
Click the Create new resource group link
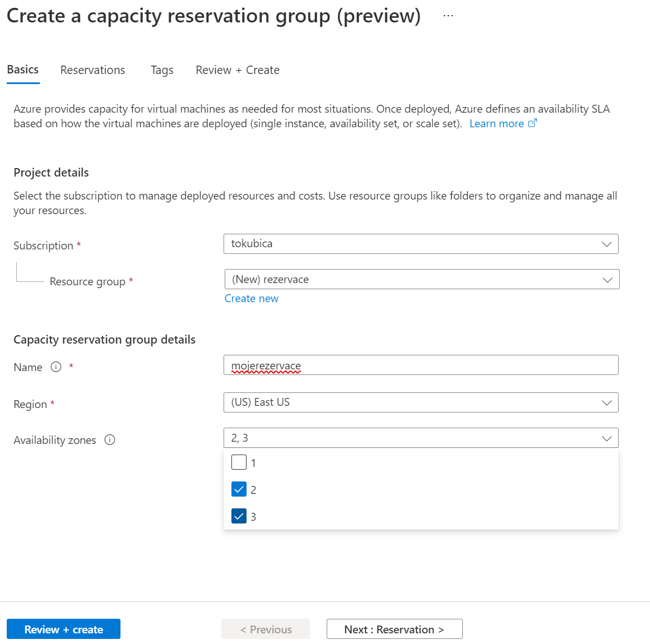pos(251,299)
